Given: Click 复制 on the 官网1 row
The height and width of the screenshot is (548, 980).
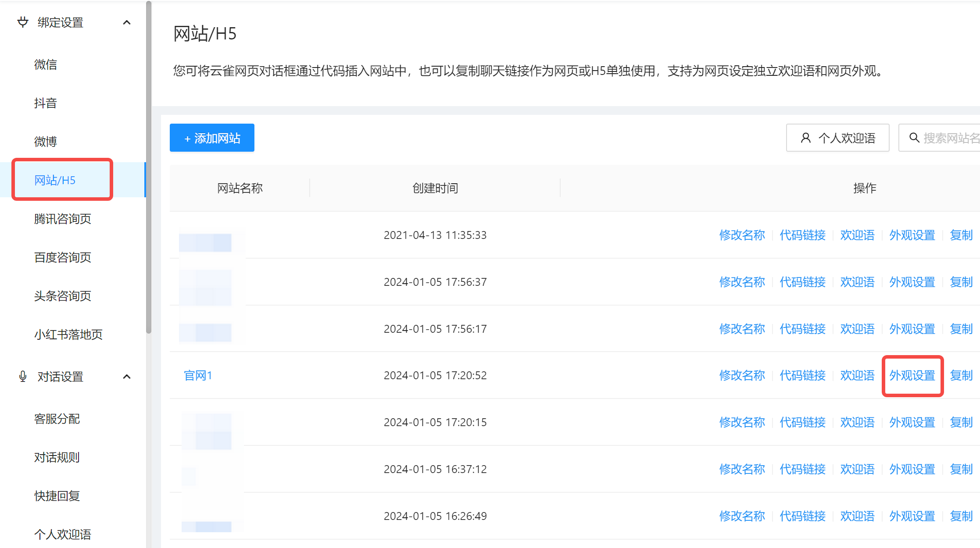Looking at the screenshot, I should tap(962, 375).
